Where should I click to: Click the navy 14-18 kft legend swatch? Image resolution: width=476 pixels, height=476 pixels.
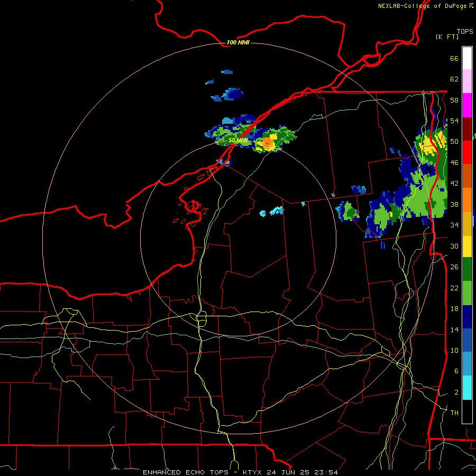tap(467, 317)
